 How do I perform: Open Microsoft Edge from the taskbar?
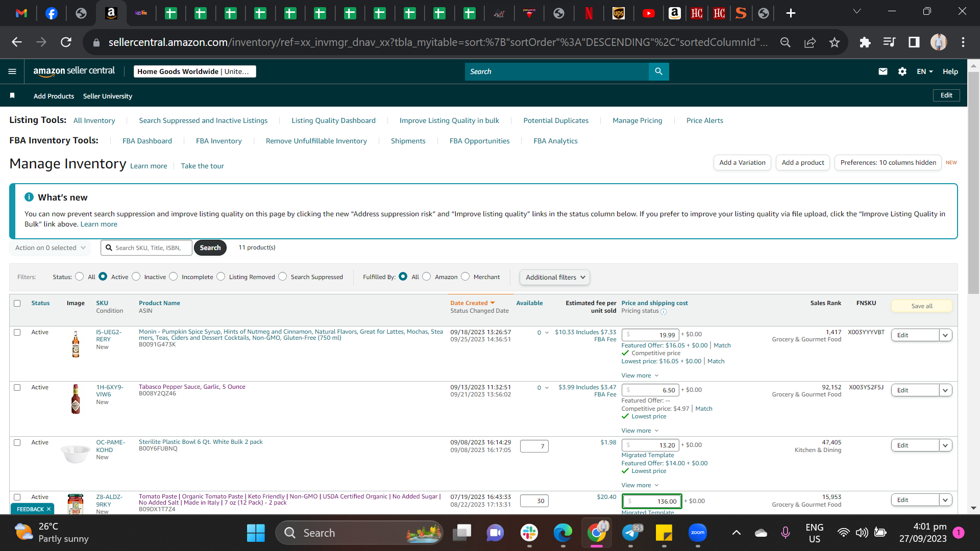[x=563, y=533]
